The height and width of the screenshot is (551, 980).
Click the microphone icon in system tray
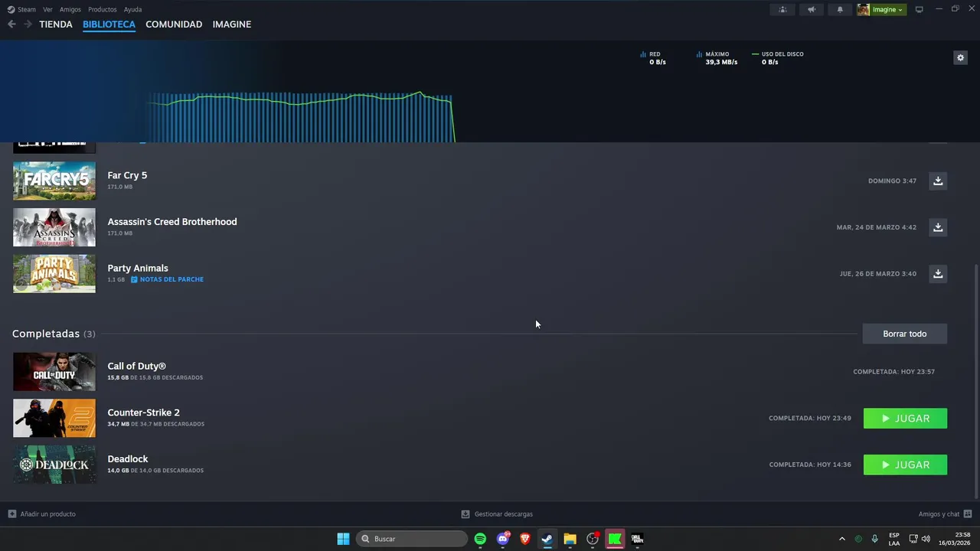coord(874,539)
